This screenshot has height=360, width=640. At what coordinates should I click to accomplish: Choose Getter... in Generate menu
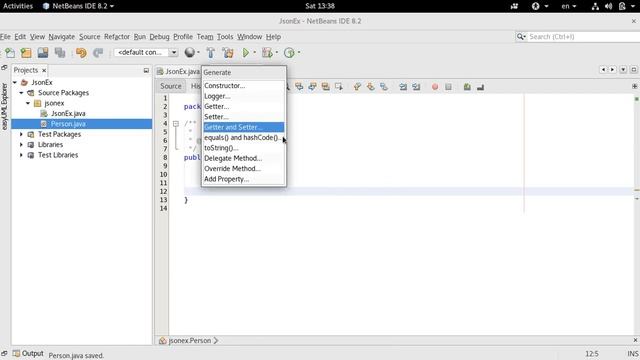(244, 107)
